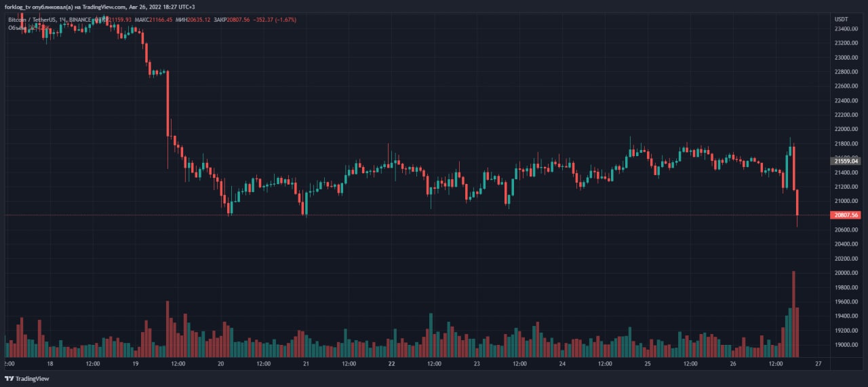Click the 22000.00 level on price scale
The image size is (868, 387).
846,129
